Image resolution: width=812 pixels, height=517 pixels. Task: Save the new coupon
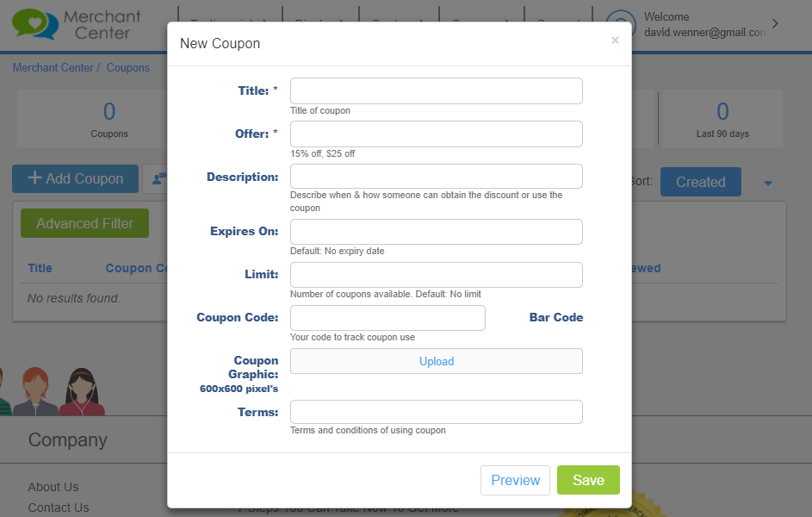click(x=588, y=480)
